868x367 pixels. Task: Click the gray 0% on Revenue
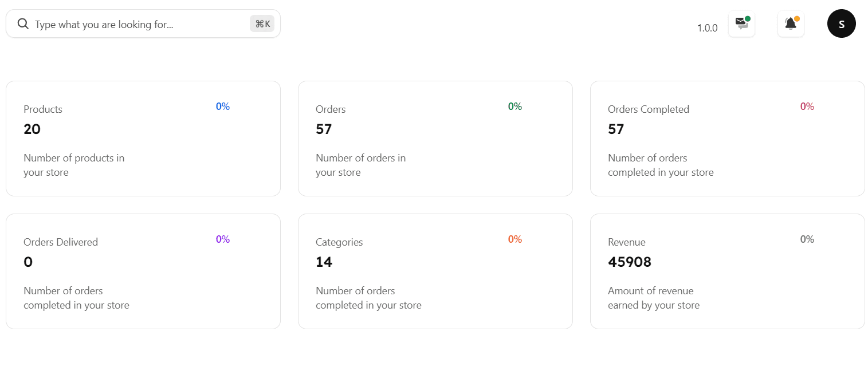click(x=807, y=239)
